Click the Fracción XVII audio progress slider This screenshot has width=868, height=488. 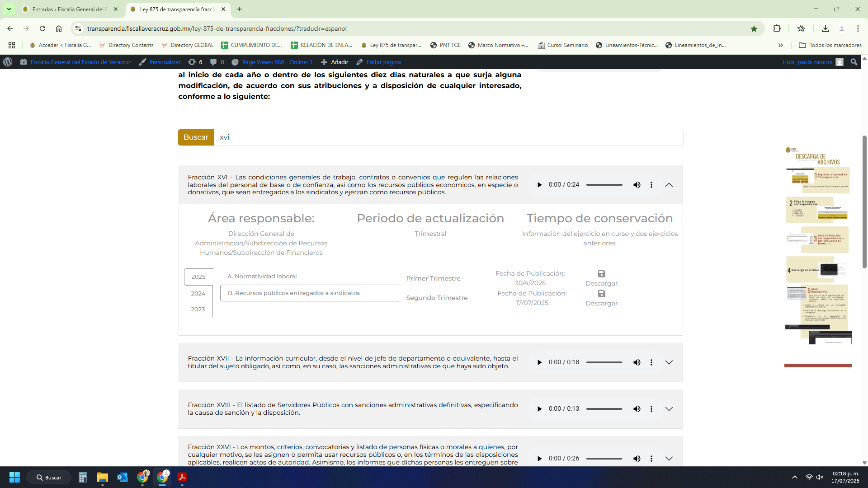coord(604,362)
